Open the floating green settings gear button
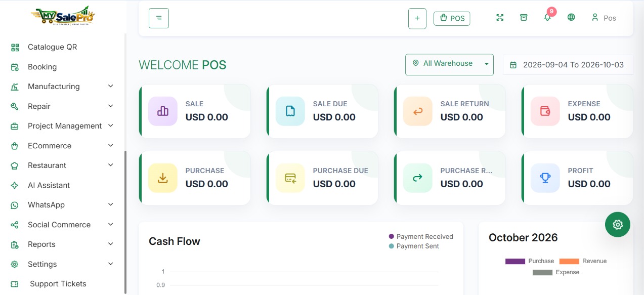This screenshot has width=644, height=295. pos(618,225)
